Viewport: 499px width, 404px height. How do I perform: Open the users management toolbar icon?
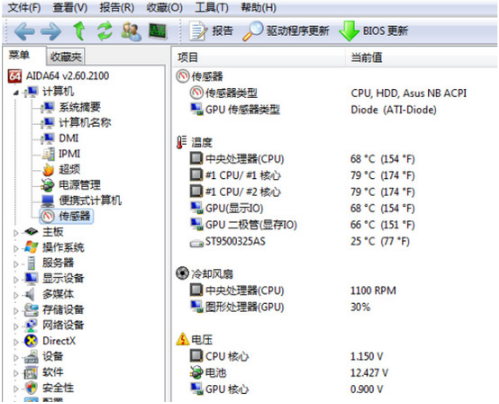click(x=131, y=31)
